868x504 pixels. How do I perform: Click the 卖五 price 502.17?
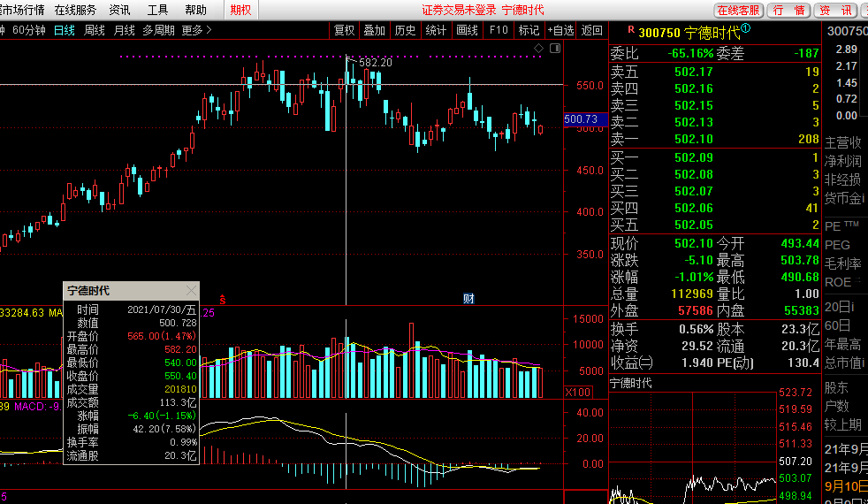coord(694,72)
